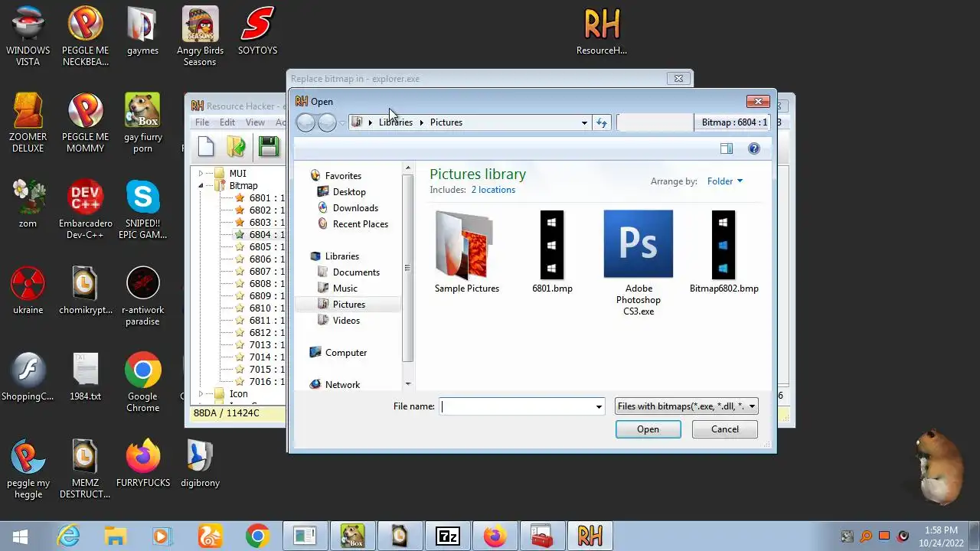The image size is (980, 551).
Task: Open 7-Zip from the taskbar
Action: 447,536
